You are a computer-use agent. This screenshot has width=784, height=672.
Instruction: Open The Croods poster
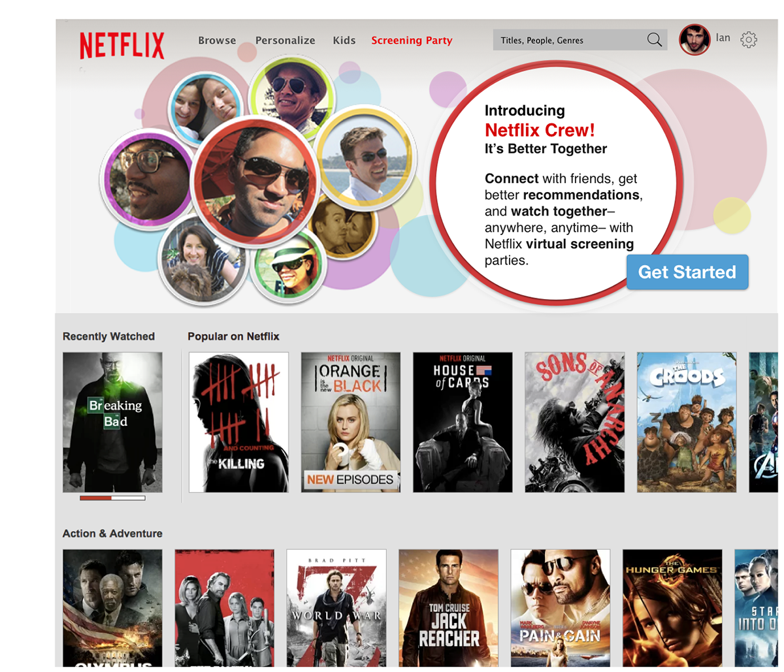click(x=687, y=423)
